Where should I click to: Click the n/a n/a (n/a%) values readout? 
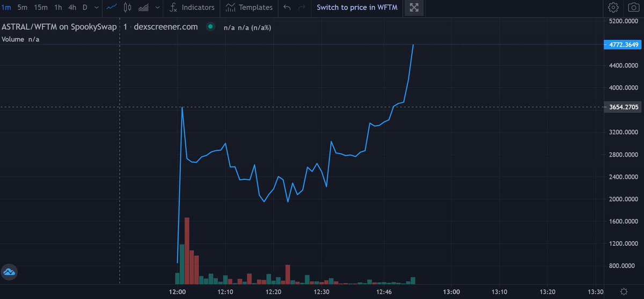coord(247,27)
